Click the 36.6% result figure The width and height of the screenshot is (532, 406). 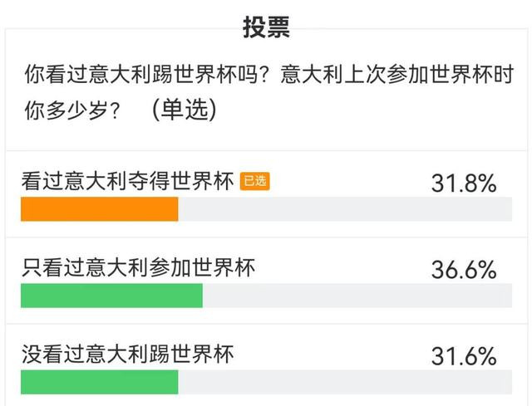pyautogui.click(x=463, y=270)
